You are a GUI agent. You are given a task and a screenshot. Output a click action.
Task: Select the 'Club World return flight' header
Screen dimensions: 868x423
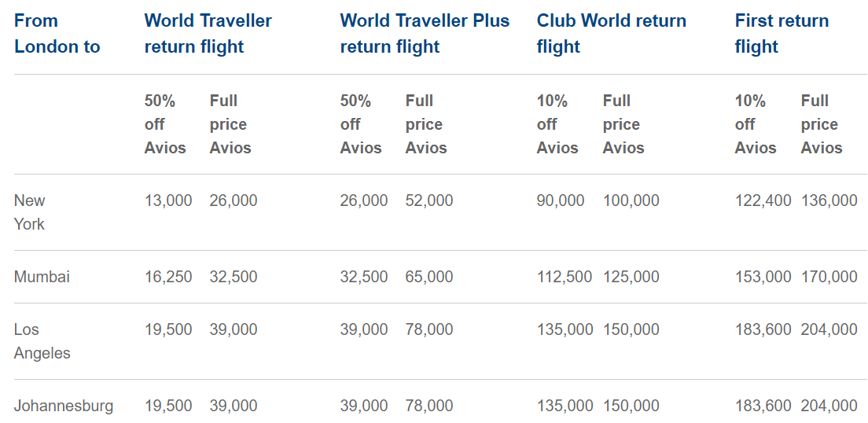611,34
